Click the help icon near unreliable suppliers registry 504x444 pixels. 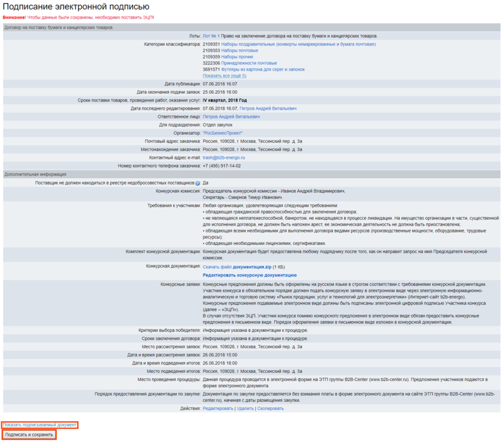coord(197,183)
